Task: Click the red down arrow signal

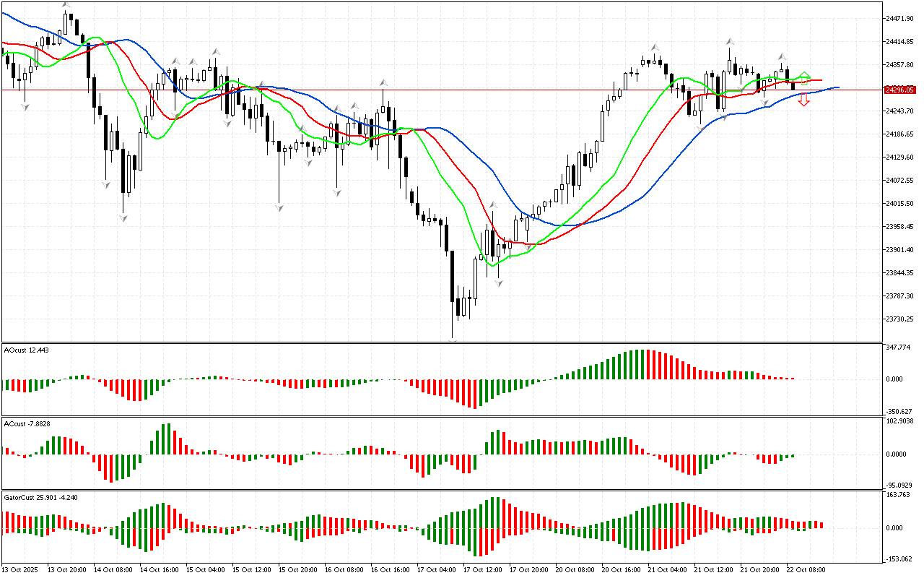Action: coord(803,100)
